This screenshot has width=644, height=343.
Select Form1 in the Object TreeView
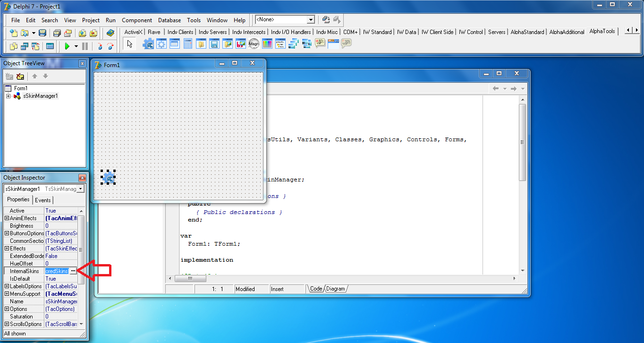(21, 88)
